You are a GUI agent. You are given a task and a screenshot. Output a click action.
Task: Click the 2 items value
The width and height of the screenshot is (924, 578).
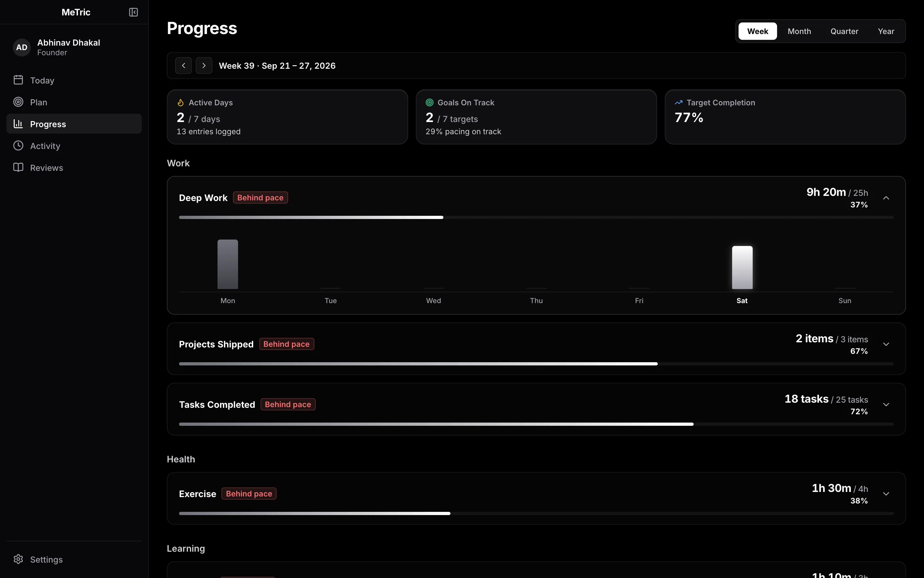[x=814, y=338]
